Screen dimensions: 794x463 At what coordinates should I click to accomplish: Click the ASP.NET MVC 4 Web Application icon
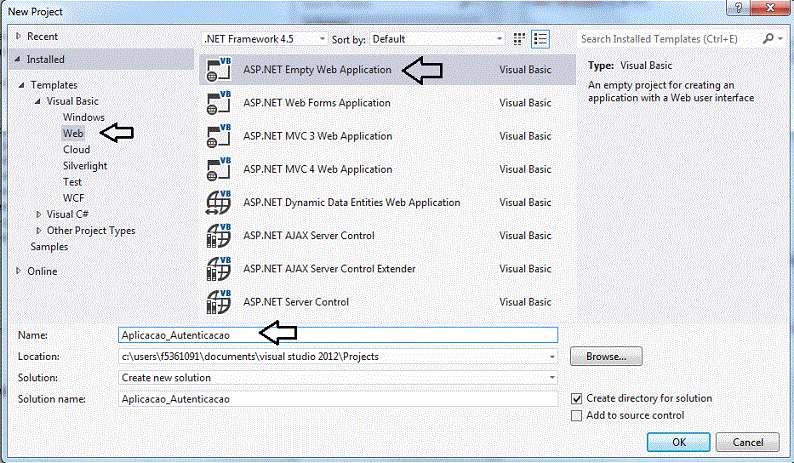219,169
